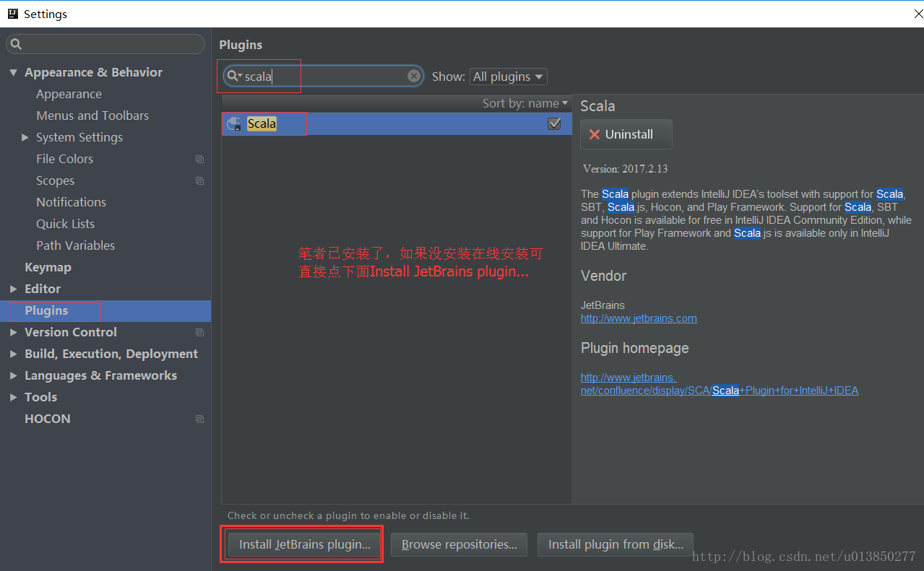
Task: Open Path Variables settings
Action: click(x=75, y=245)
